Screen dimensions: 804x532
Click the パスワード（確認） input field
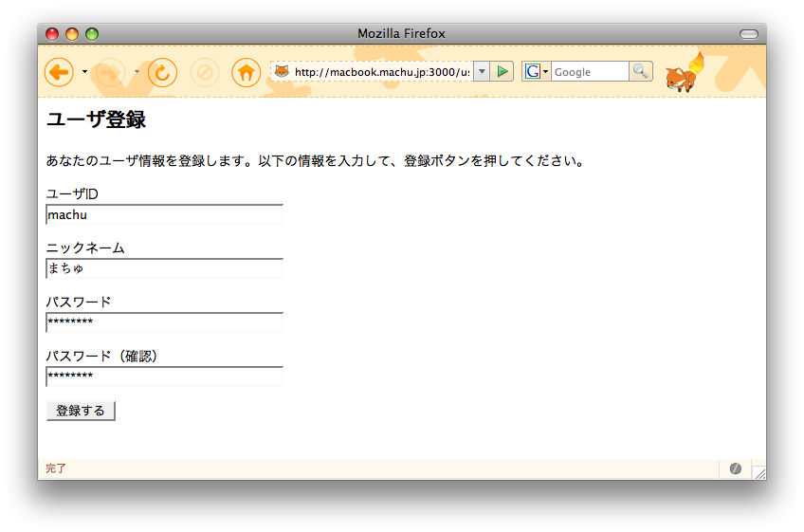[165, 376]
